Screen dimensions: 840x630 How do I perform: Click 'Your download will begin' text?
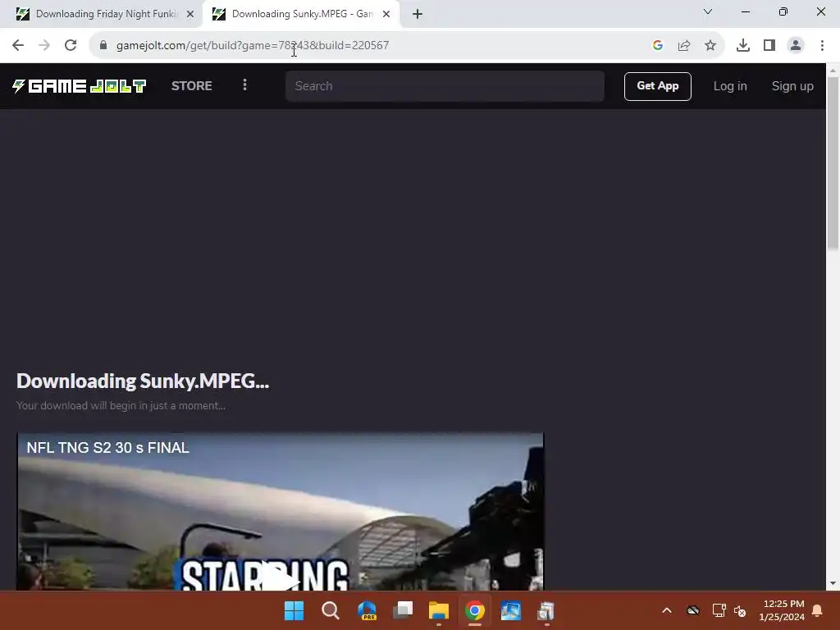121,405
